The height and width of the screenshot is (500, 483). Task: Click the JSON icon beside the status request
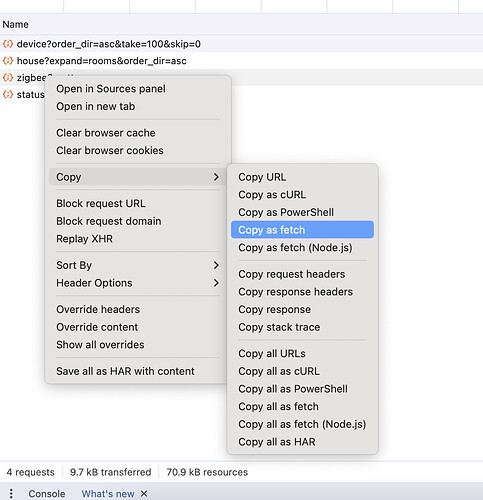coord(8,94)
